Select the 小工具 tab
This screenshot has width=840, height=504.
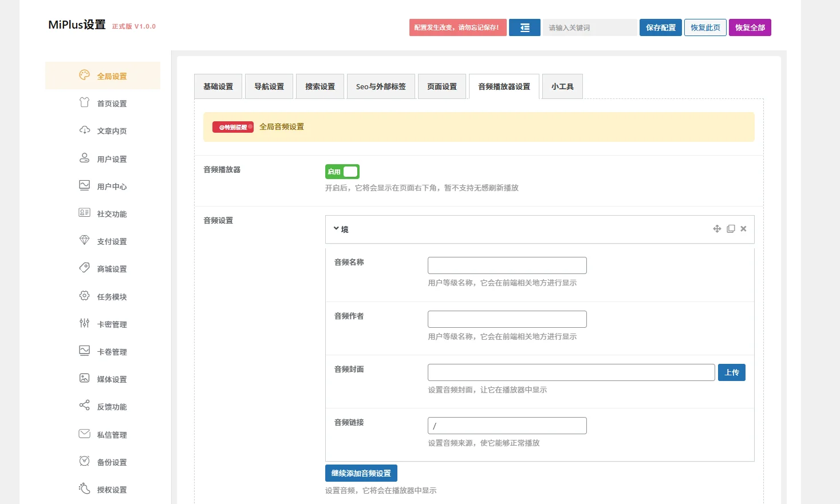[562, 86]
